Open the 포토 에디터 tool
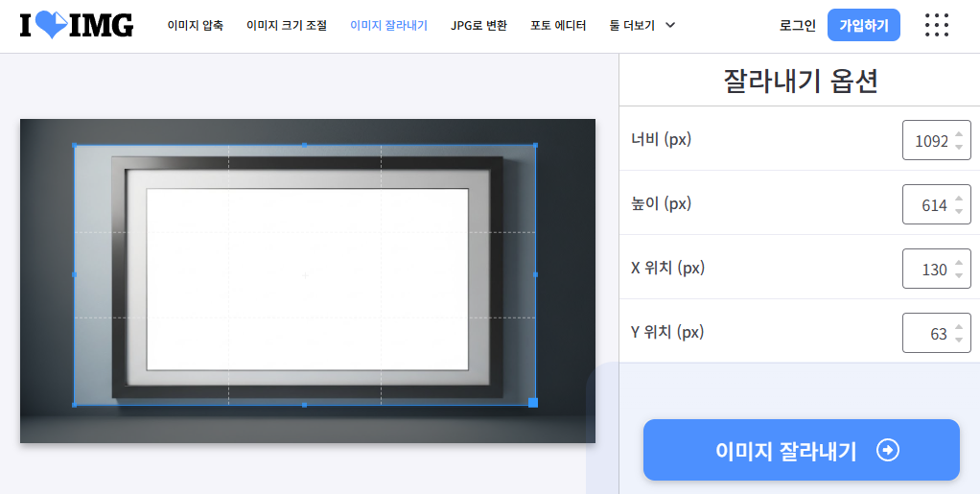The width and height of the screenshot is (980, 494). click(558, 26)
